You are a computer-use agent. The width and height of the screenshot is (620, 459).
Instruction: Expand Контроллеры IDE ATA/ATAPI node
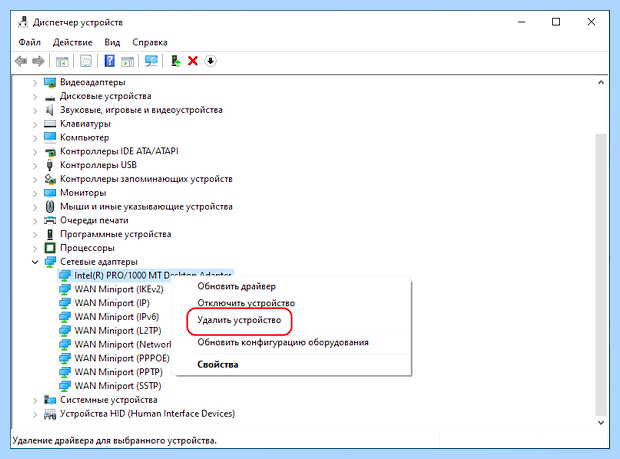coord(35,152)
